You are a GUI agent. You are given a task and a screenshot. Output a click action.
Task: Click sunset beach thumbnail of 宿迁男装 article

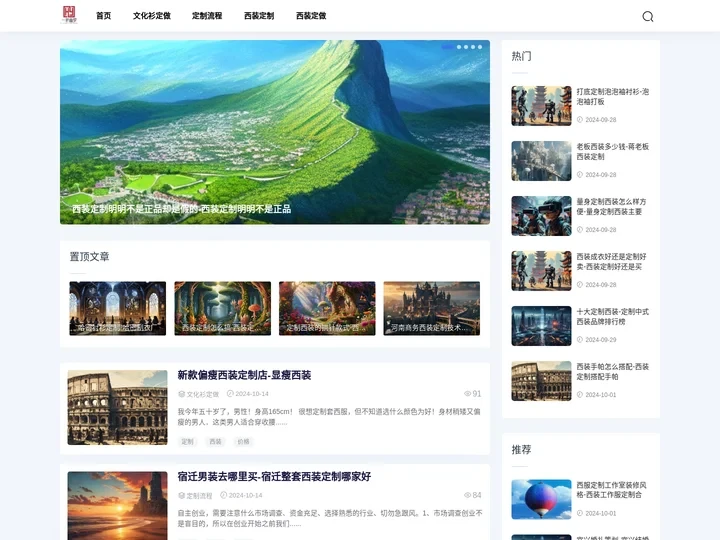117,506
